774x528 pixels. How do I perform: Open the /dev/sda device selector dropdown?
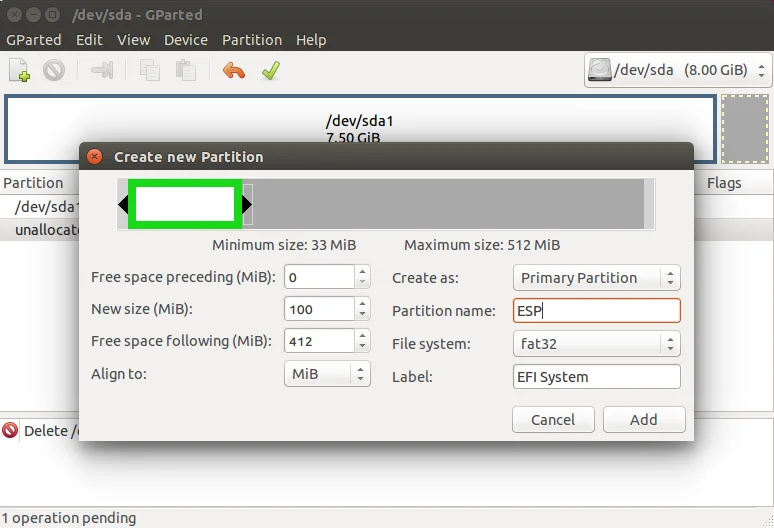point(678,70)
